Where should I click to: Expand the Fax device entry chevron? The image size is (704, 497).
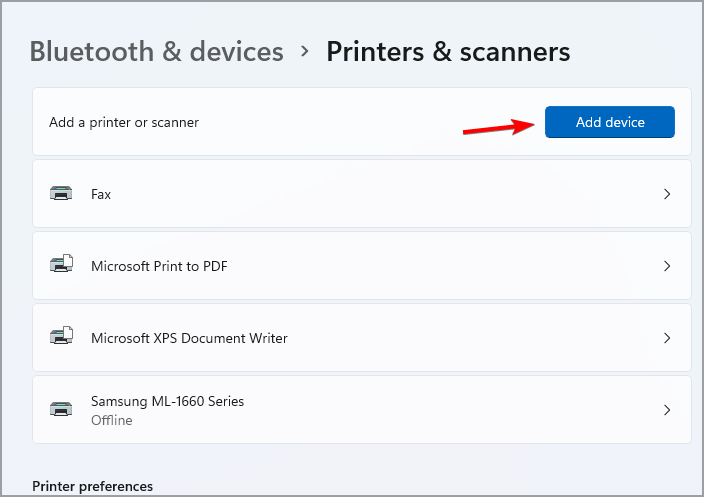pyautogui.click(x=667, y=194)
